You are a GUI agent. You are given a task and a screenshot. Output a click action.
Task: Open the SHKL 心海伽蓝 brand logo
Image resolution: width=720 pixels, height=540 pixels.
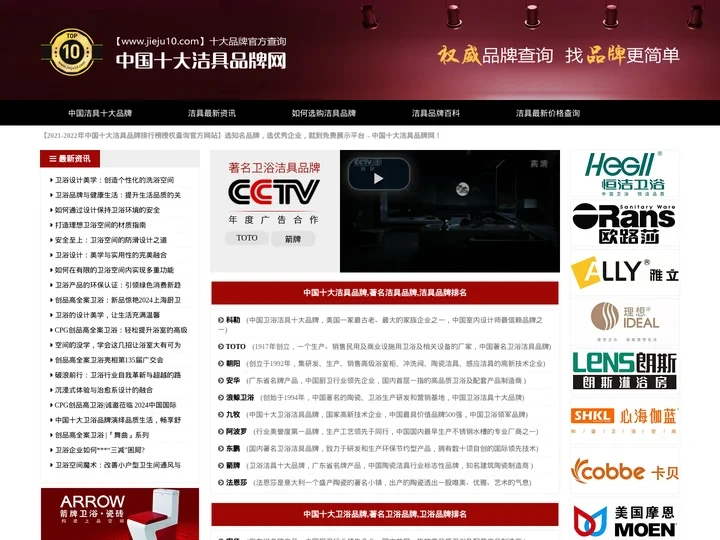tap(624, 421)
